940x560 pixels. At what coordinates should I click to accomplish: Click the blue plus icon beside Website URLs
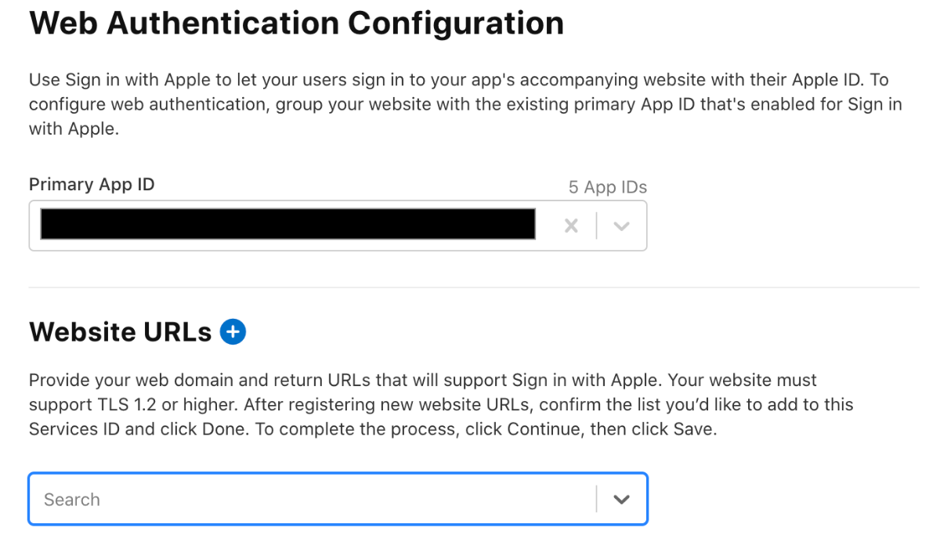(x=233, y=332)
